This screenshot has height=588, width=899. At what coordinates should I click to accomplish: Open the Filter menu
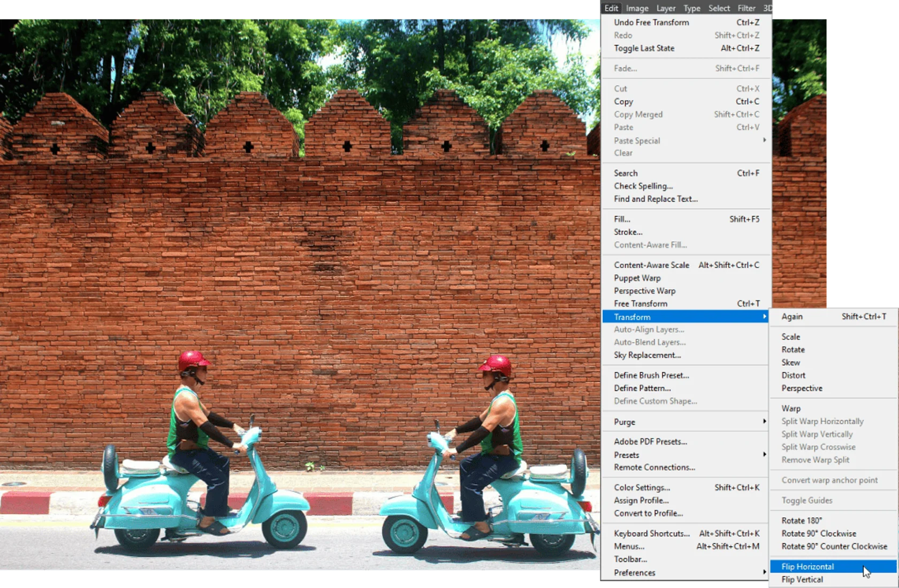(746, 8)
